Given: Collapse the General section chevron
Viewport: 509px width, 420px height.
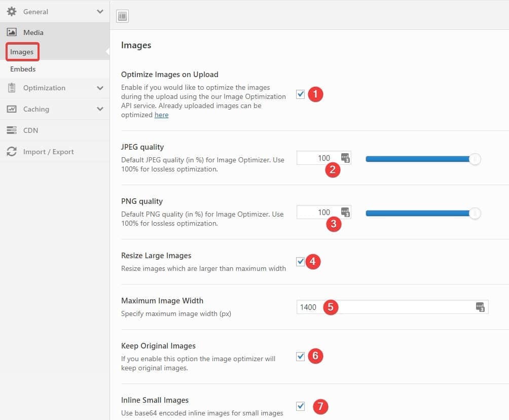Looking at the screenshot, I should (99, 11).
